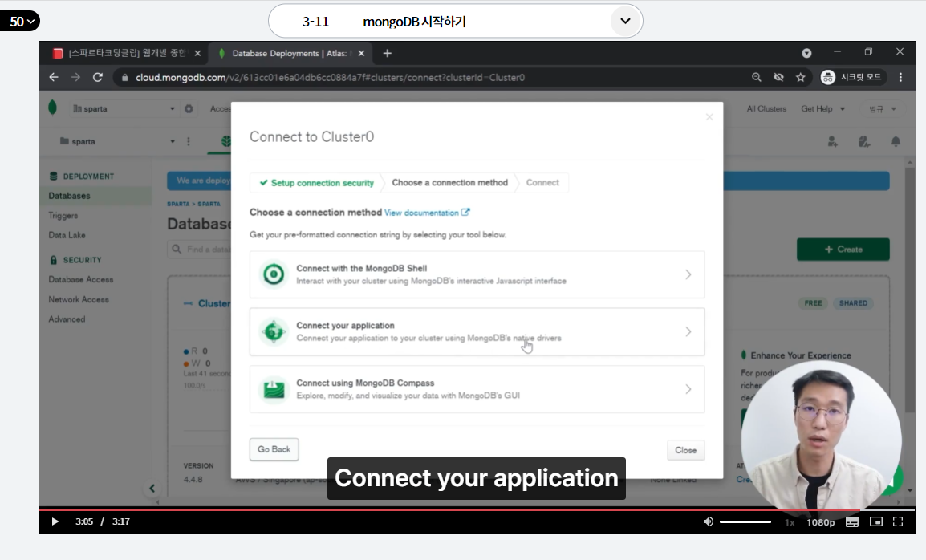
Task: Open the browser three-dot menu
Action: pos(900,77)
